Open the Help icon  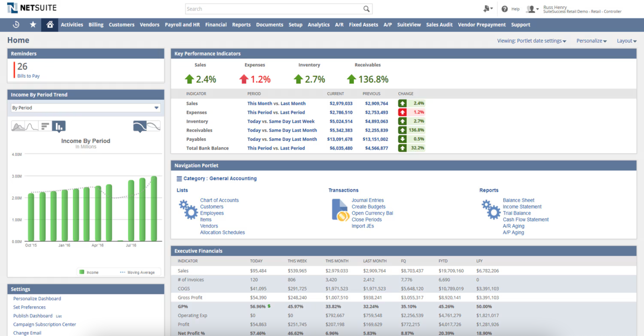pyautogui.click(x=504, y=9)
